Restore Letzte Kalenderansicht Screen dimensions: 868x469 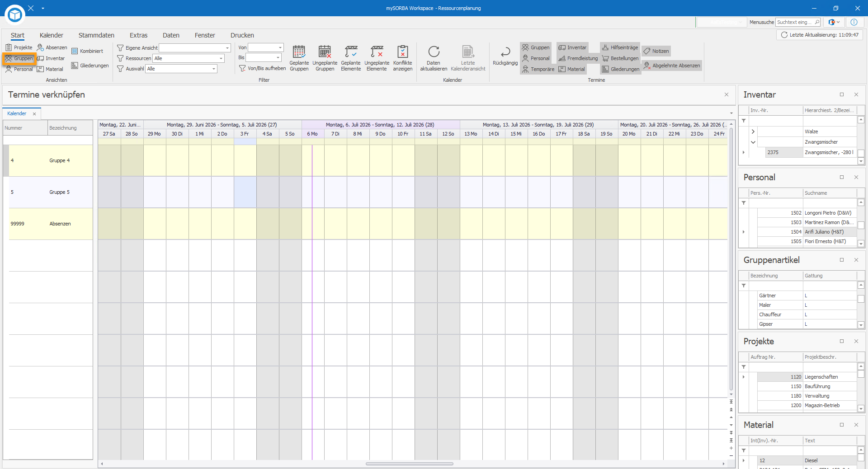pyautogui.click(x=468, y=58)
